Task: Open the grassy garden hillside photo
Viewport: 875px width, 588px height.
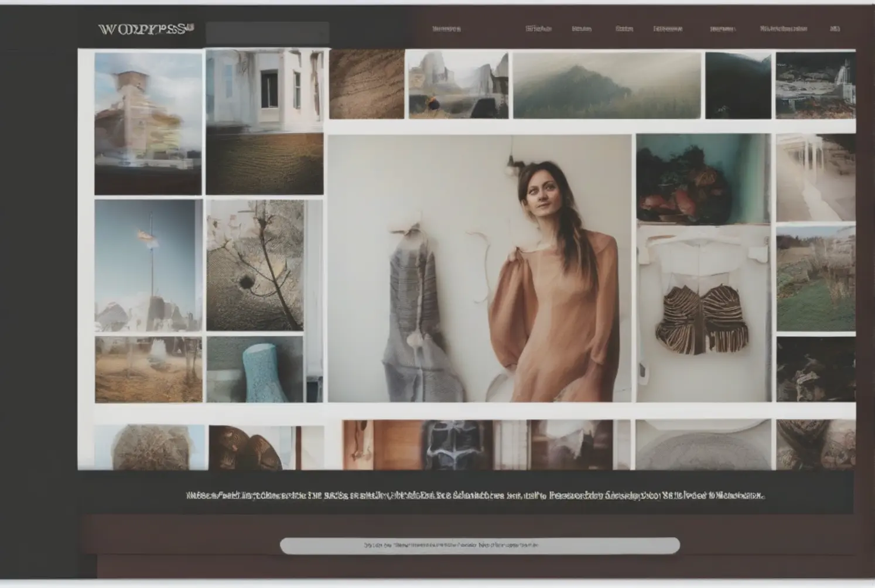Action: point(815,279)
